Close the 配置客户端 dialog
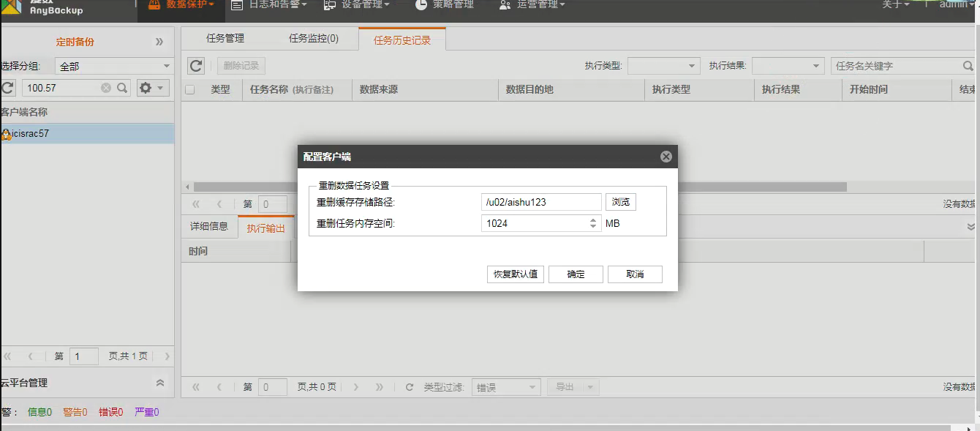This screenshot has height=431, width=980. (x=666, y=157)
